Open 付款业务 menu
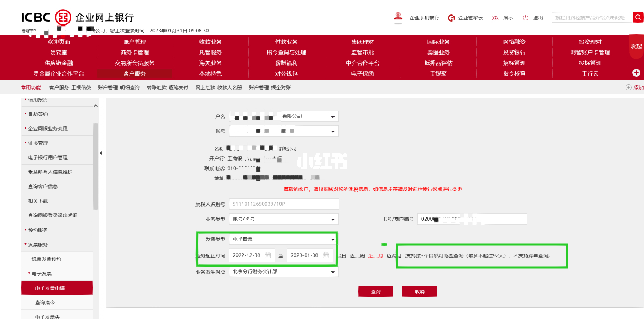The image size is (644, 322). (286, 42)
